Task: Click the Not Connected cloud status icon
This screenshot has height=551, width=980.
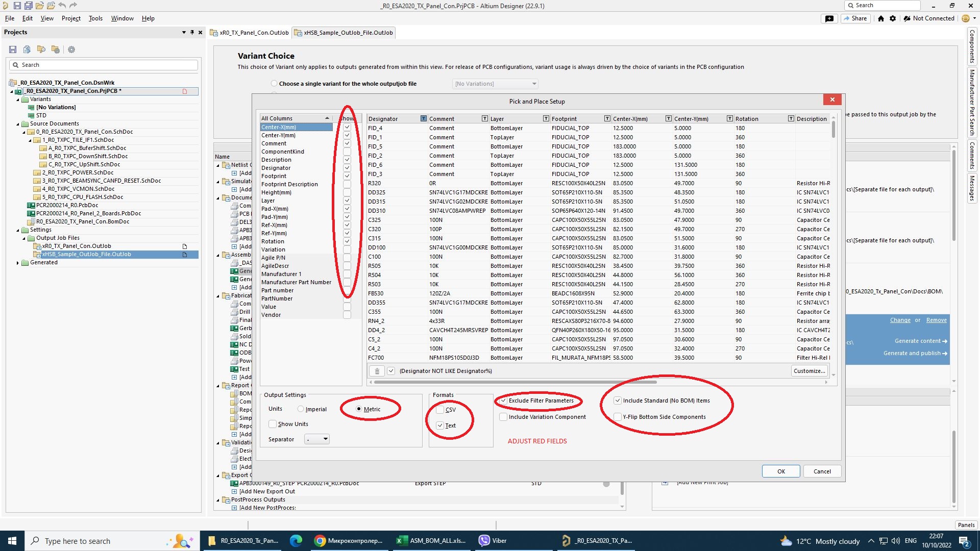Action: tap(906, 18)
